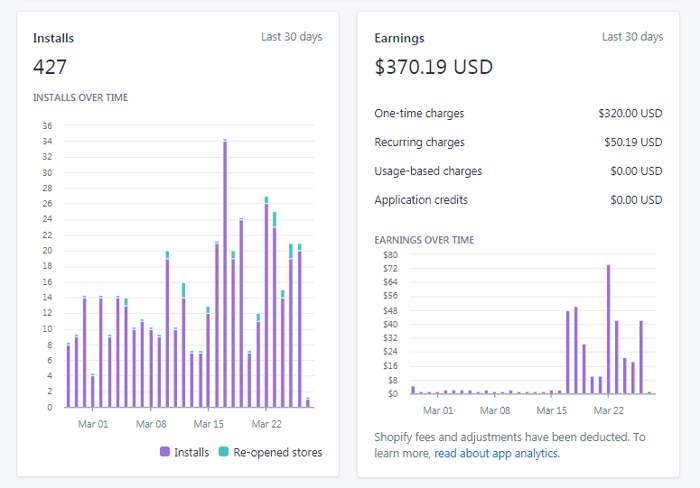Click the Installs legend label
Screen dimensions: 700x488
pos(192,452)
